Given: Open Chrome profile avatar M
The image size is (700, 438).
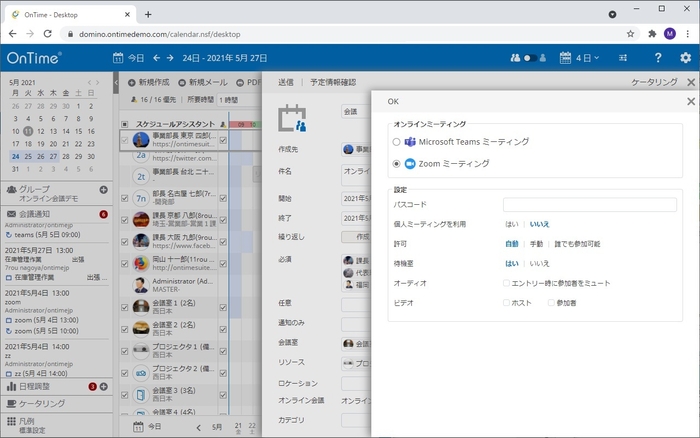Looking at the screenshot, I should (x=670, y=34).
